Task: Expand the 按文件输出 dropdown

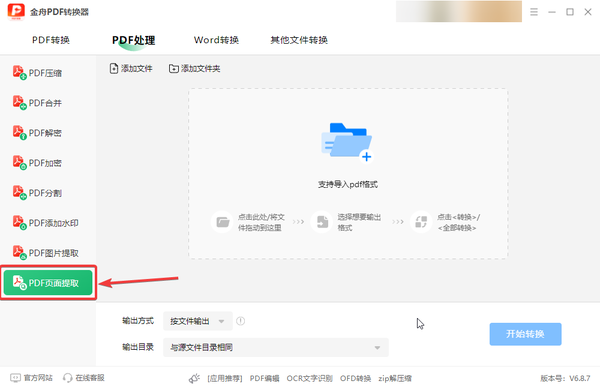Action: [x=198, y=321]
